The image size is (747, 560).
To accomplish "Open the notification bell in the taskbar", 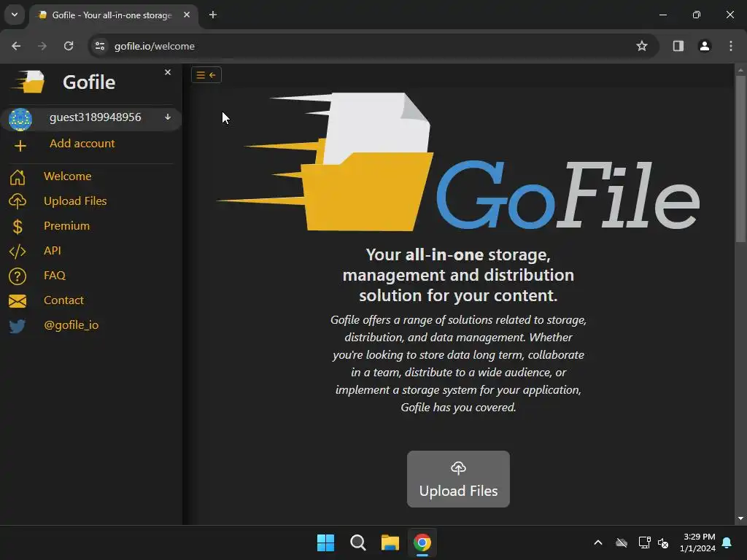I will click(x=727, y=542).
